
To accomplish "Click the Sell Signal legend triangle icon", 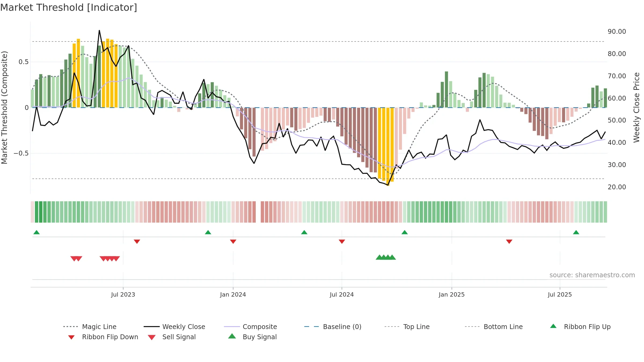I will tap(152, 337).
